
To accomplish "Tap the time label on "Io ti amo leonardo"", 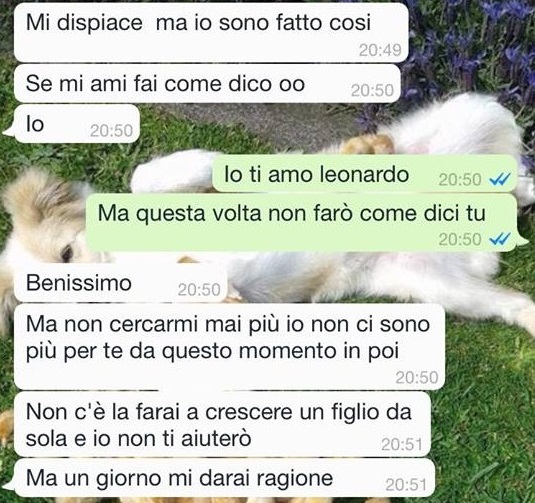I will pos(460,180).
